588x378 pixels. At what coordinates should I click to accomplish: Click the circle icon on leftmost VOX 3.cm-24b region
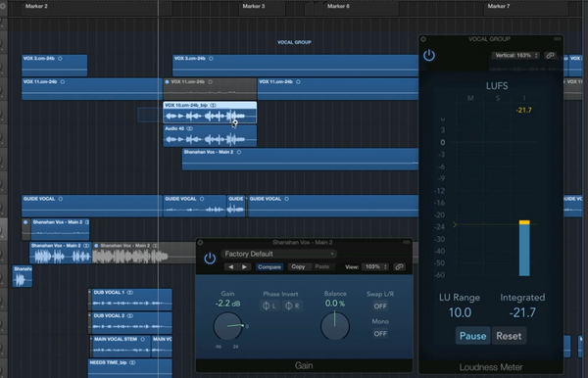[60, 59]
